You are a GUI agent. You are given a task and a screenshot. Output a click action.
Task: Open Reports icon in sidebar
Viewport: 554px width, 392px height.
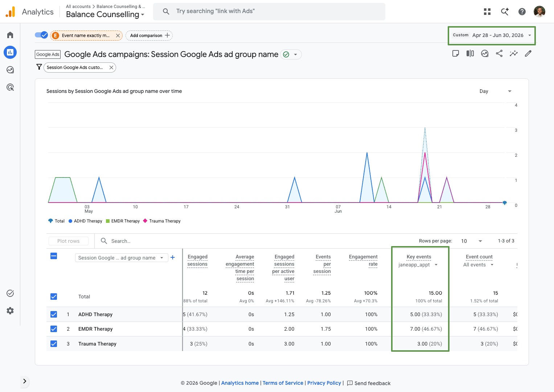[10, 52]
